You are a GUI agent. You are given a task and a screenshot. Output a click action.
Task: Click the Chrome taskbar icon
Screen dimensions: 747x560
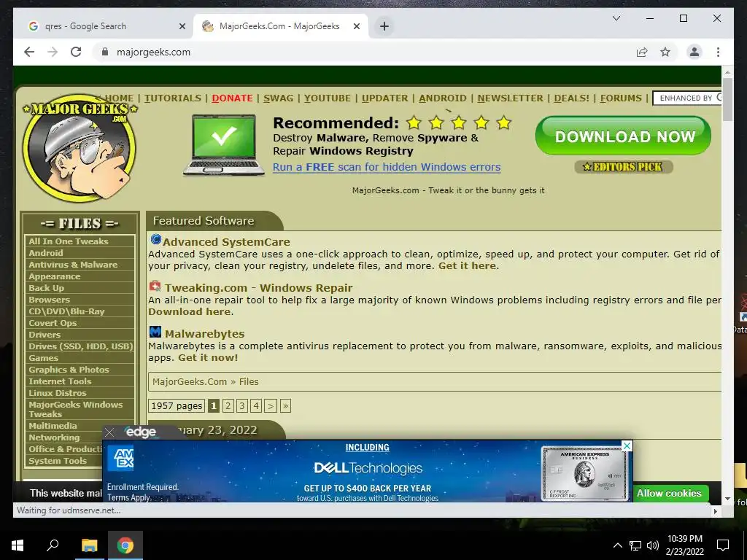pos(125,545)
